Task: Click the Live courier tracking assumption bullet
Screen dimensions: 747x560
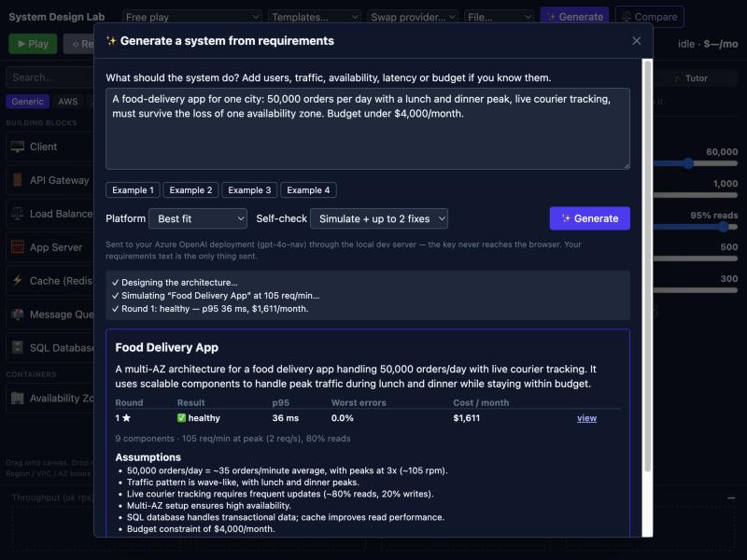Action: tap(280, 494)
